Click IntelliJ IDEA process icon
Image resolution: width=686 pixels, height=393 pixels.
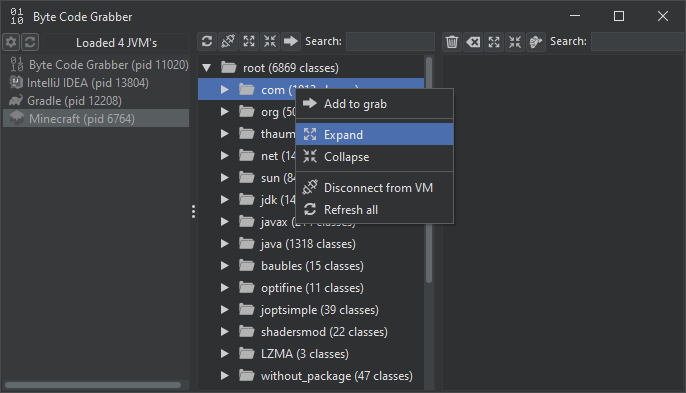16,82
